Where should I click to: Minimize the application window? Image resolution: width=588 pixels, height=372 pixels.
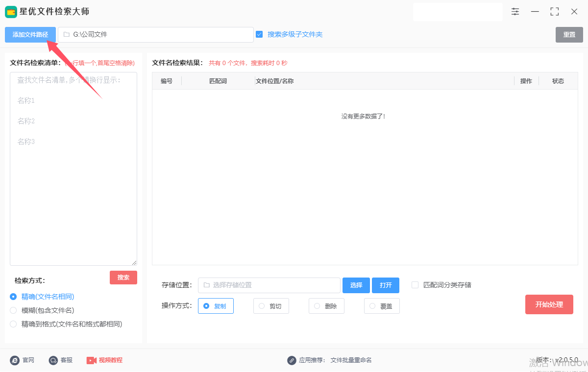[535, 11]
